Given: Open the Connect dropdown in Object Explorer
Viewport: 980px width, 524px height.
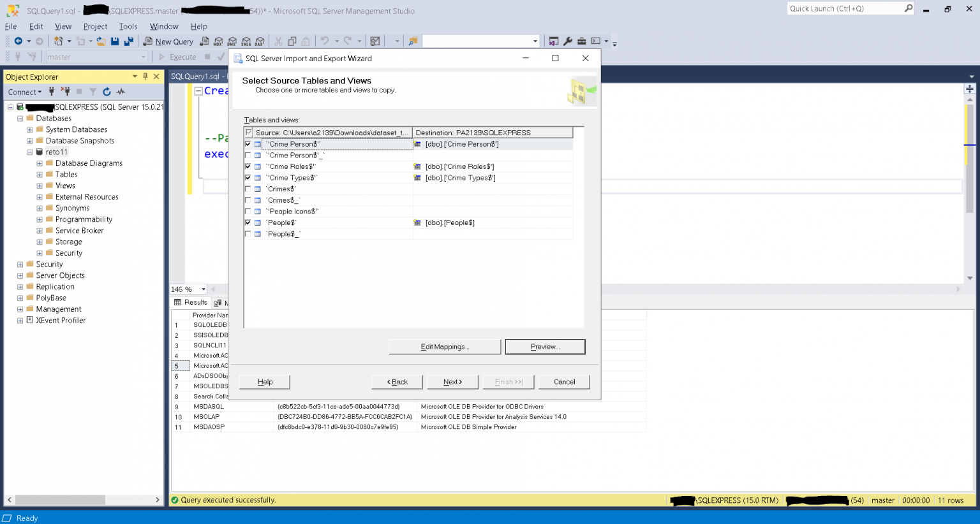Looking at the screenshot, I should click(x=25, y=92).
